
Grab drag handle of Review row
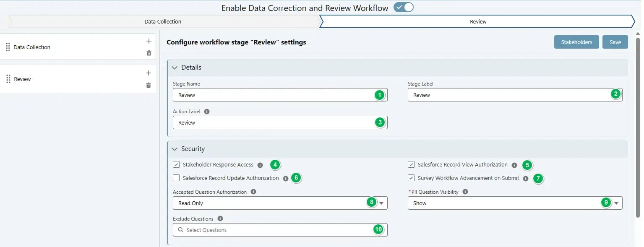point(8,79)
